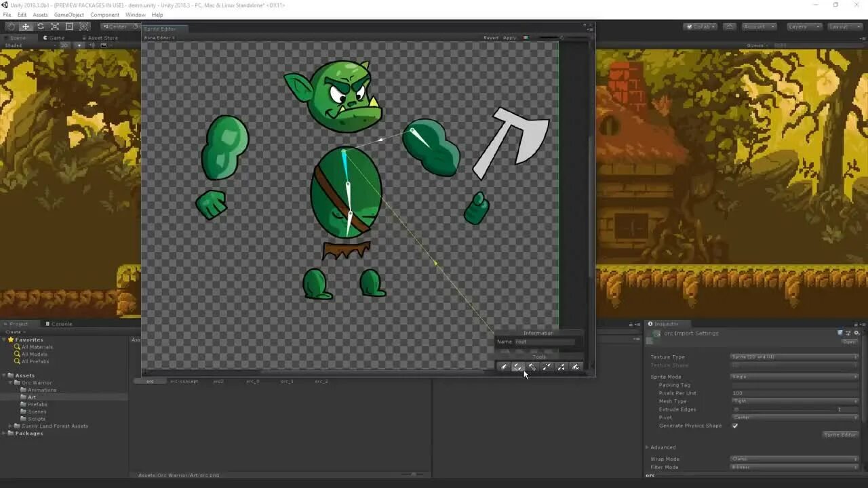
Task: Select the Scripts folder
Action: point(33,419)
